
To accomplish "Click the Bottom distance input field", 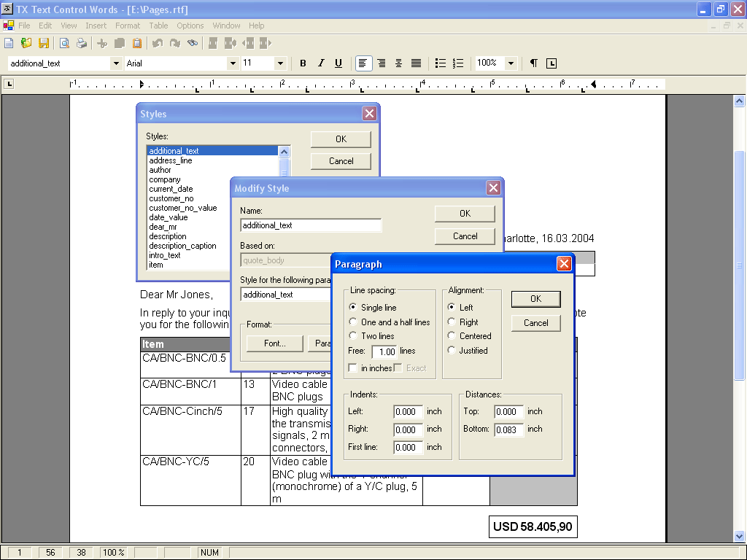I will click(508, 429).
